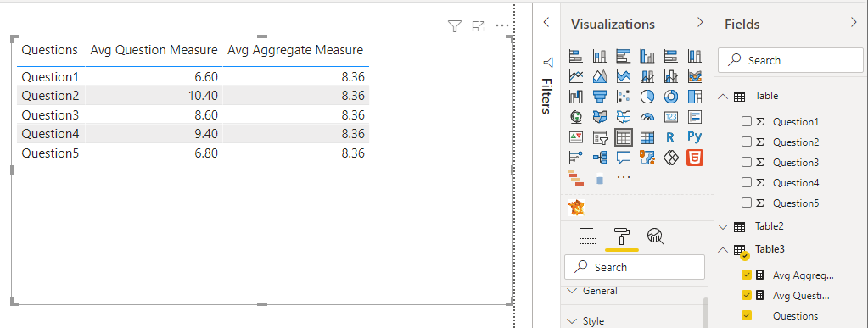Viewport: 868px width, 328px height.
Task: Expand the Table2 node in Fields
Action: (723, 226)
